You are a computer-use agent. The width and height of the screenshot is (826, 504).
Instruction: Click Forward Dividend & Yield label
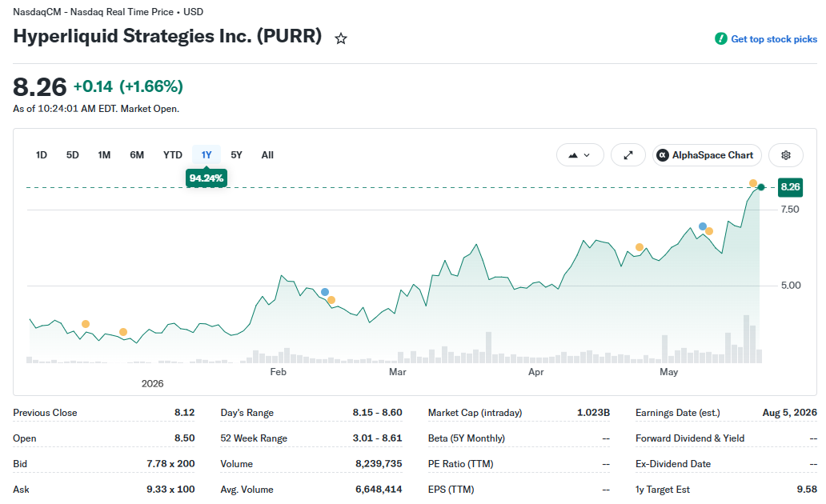690,438
